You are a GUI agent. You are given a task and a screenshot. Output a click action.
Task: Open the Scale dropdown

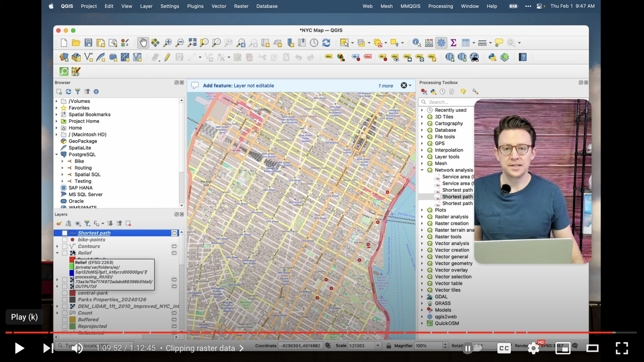coord(378,346)
